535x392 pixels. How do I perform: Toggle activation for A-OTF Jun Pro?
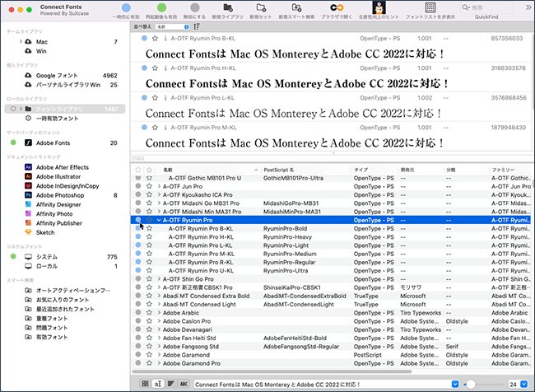click(x=138, y=186)
